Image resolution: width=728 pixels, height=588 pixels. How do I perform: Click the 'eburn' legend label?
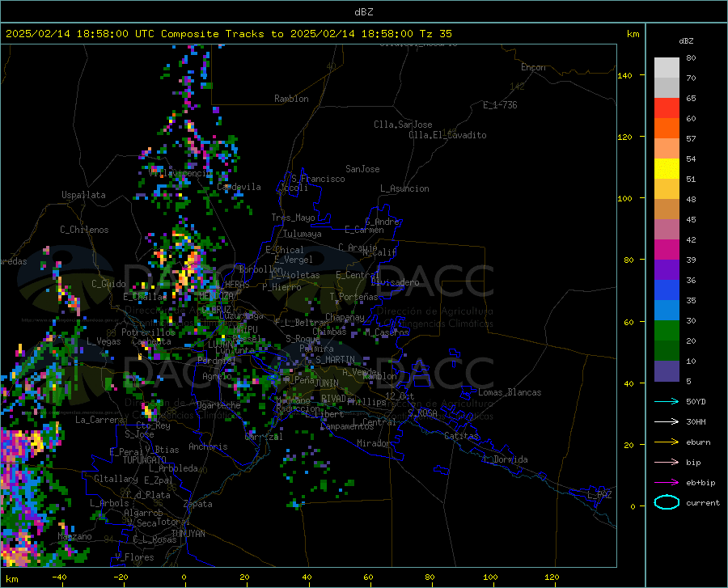point(698,442)
